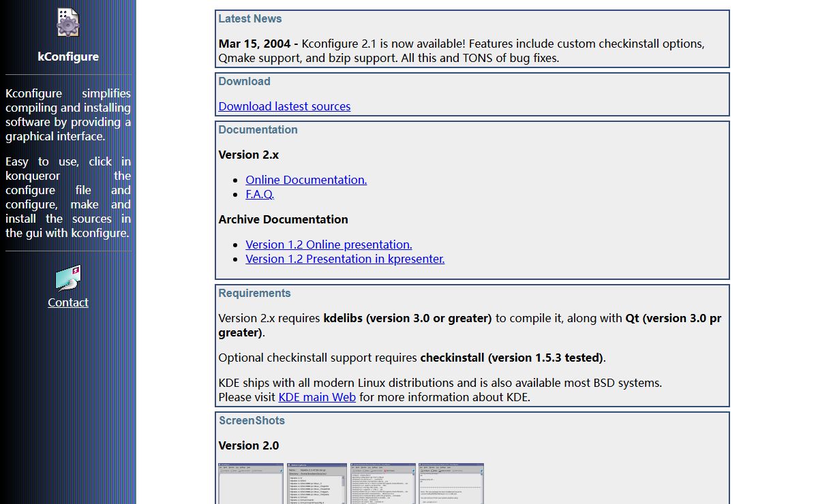Click the kConfigure title in the sidebar
The height and width of the screenshot is (504, 818).
68,57
